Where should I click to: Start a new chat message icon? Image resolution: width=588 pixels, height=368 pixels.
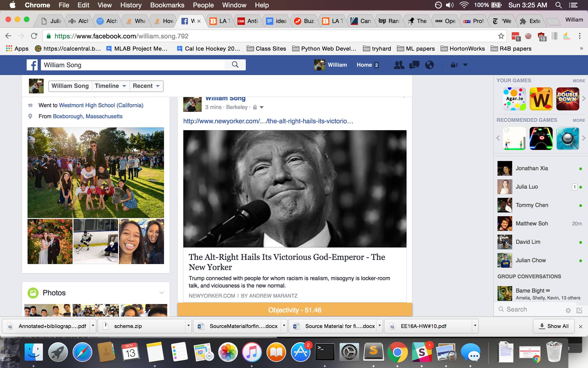click(x=579, y=310)
